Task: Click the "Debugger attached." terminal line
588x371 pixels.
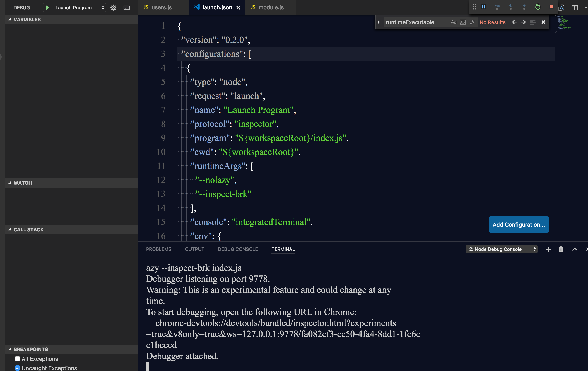Action: pos(182,356)
